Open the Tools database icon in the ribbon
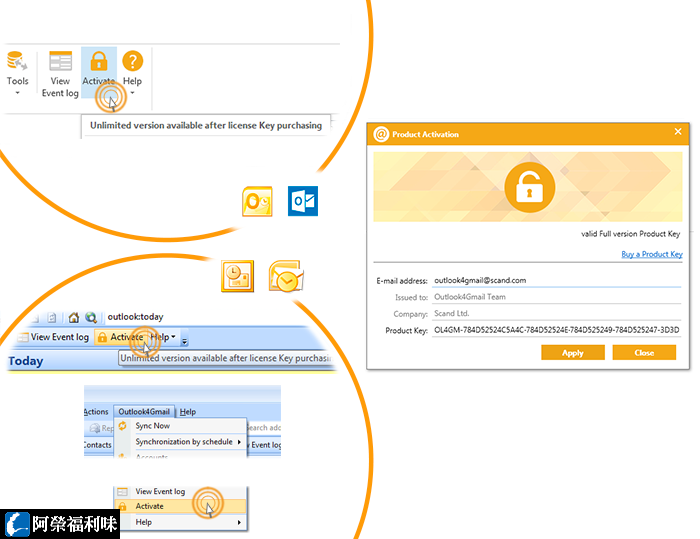 17,61
